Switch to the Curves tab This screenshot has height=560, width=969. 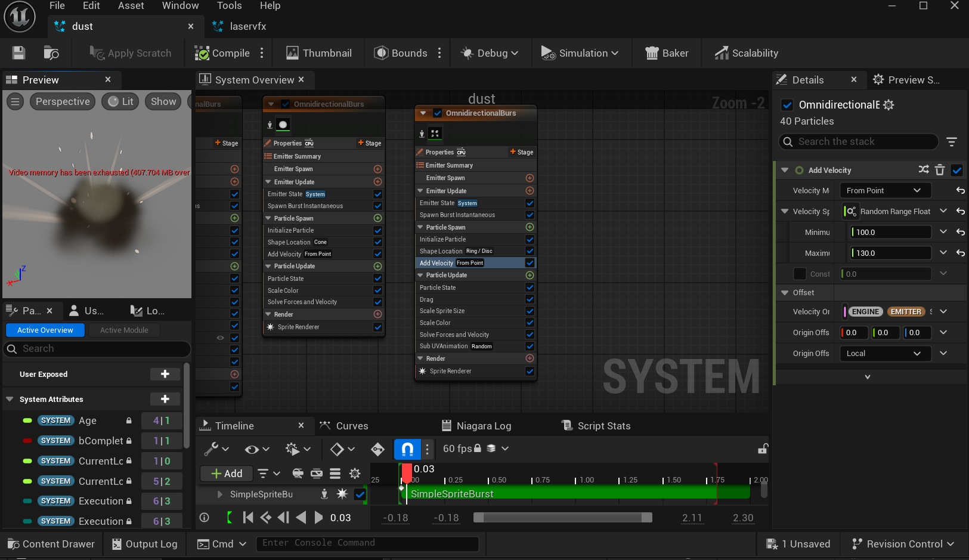(x=344, y=426)
